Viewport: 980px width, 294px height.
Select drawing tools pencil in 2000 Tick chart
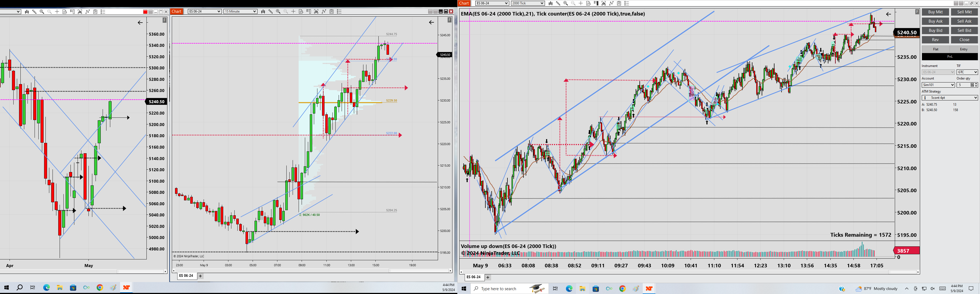click(558, 3)
